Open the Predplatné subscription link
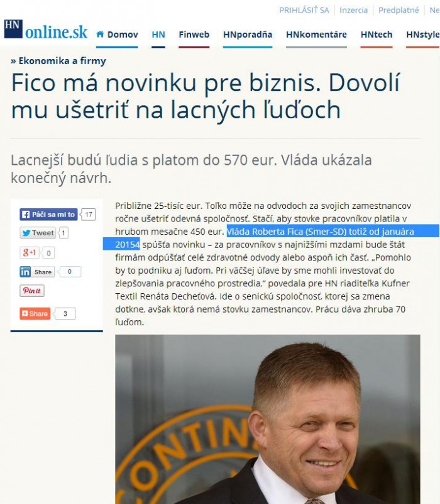This screenshot has height=504, width=440. point(399,10)
